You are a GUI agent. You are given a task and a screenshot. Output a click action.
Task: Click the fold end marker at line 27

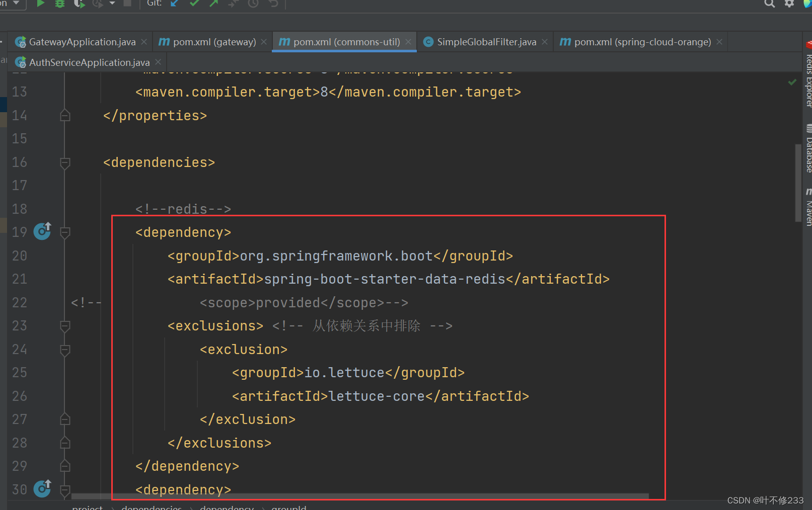click(65, 419)
